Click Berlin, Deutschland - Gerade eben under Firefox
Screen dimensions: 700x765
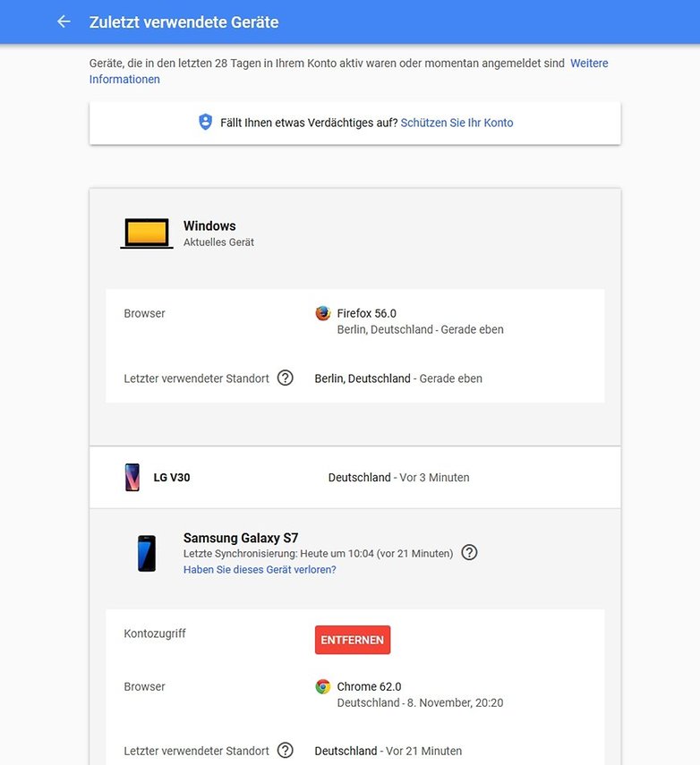pos(421,329)
